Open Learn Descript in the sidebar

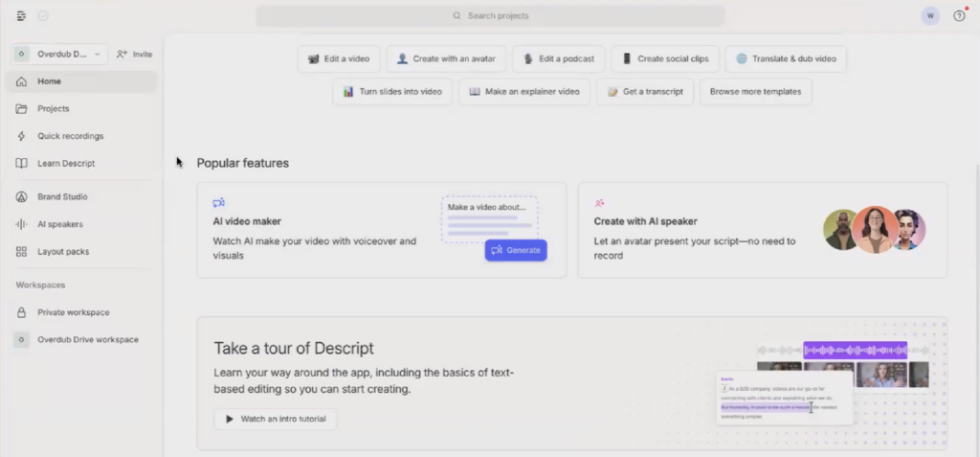coord(81,164)
